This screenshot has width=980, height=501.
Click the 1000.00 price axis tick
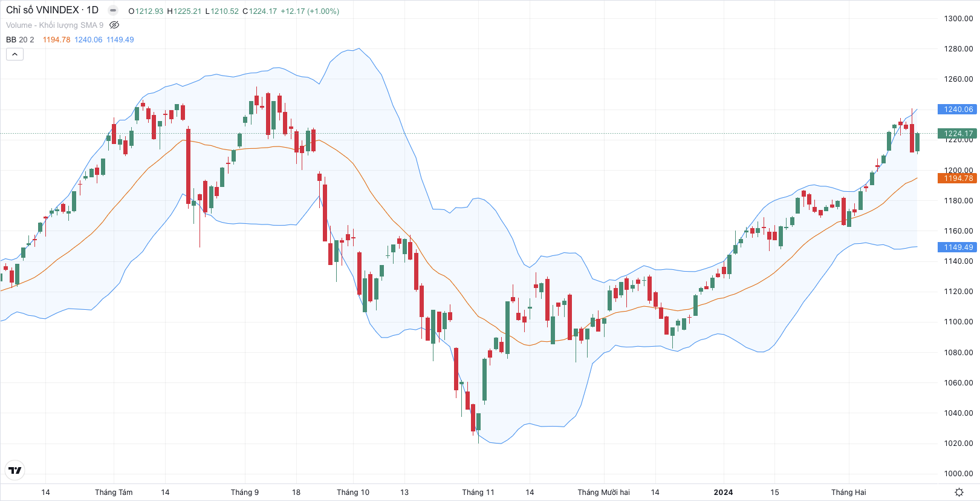click(x=959, y=473)
